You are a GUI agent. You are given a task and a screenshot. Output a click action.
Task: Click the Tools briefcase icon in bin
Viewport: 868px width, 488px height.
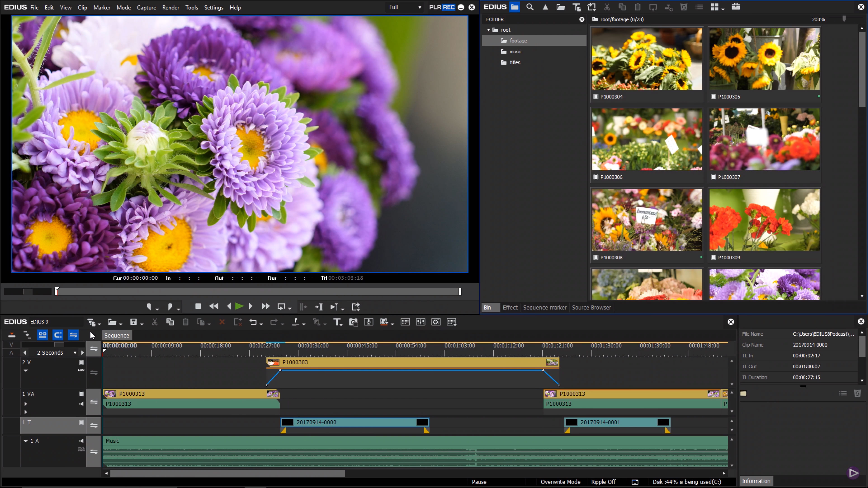click(x=736, y=7)
